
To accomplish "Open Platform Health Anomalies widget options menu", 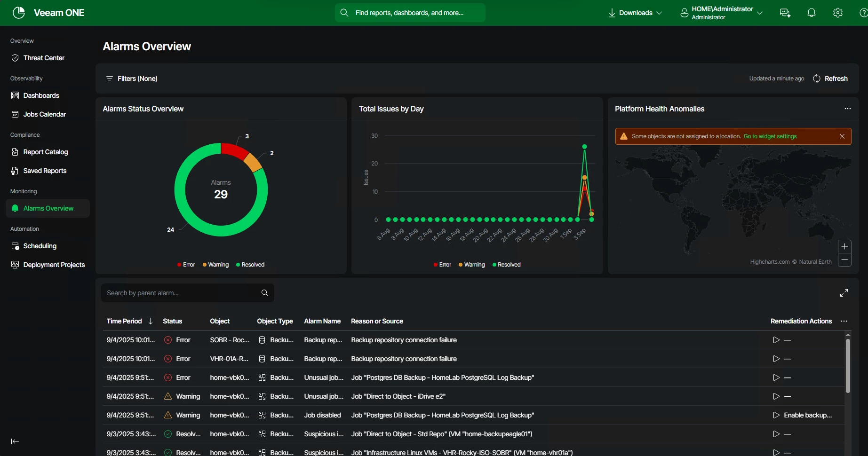I will point(848,109).
